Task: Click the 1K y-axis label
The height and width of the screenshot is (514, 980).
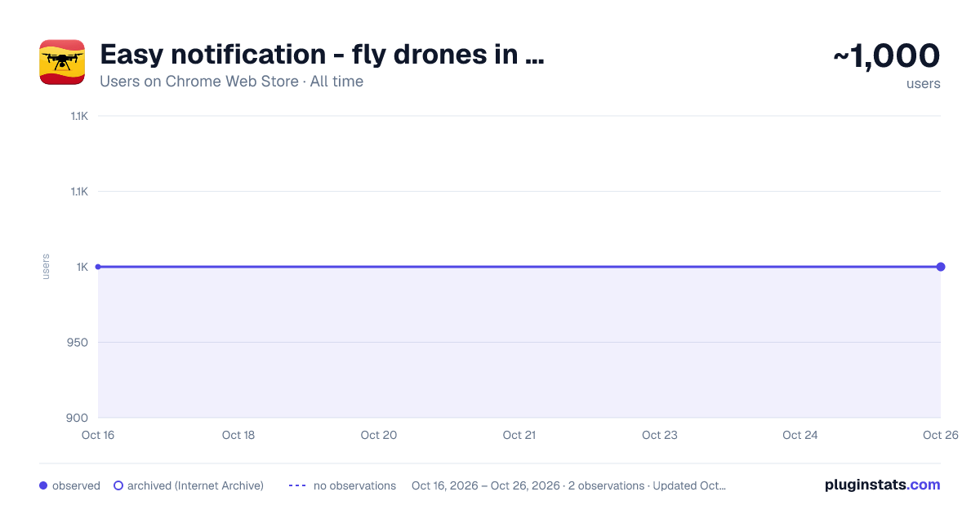Action: (82, 267)
